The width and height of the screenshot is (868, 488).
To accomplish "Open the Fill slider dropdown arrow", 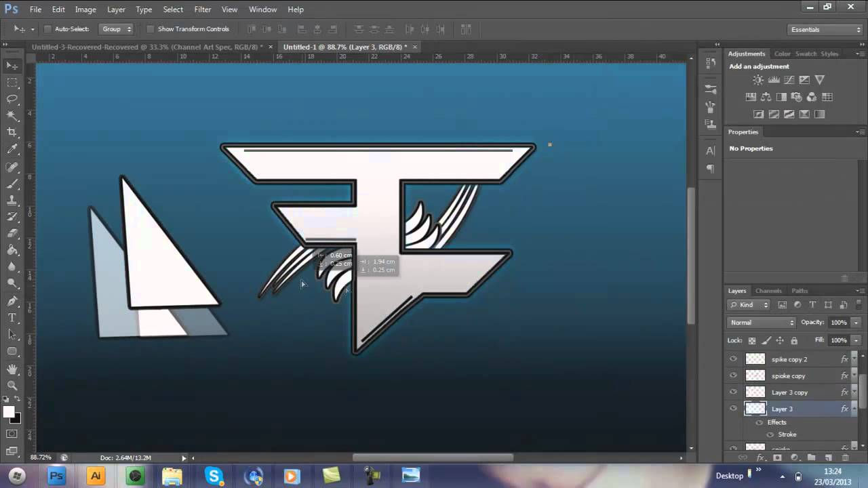I will pyautogui.click(x=856, y=340).
